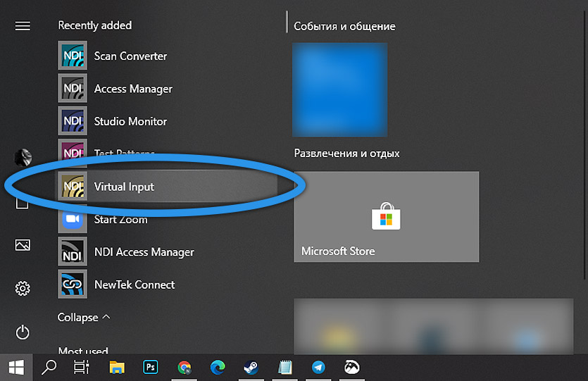Click the События и общение group header
The height and width of the screenshot is (381, 588).
coord(344,26)
